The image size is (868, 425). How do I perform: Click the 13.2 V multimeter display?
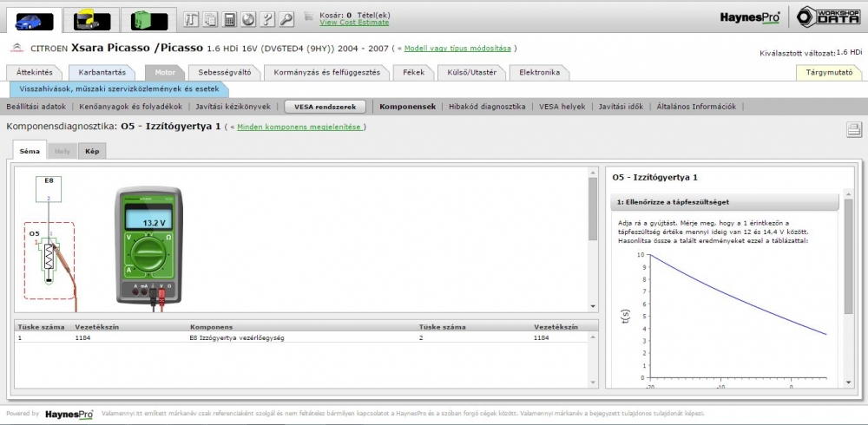click(x=149, y=219)
